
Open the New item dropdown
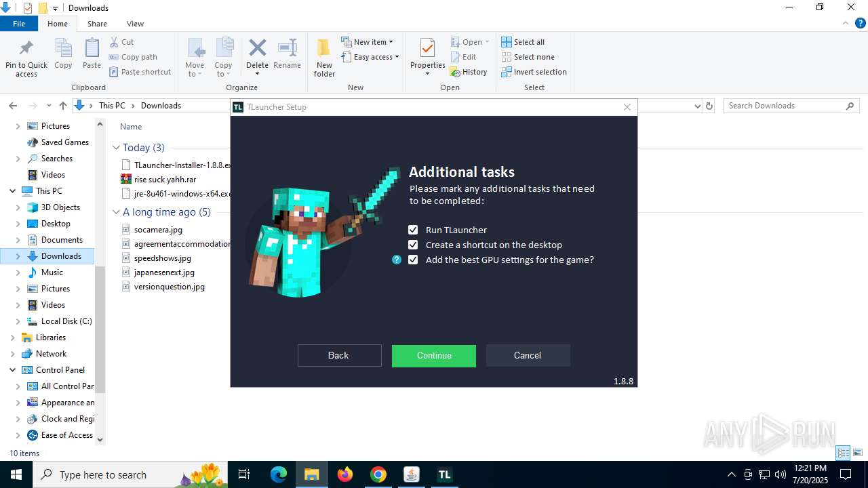tap(367, 42)
